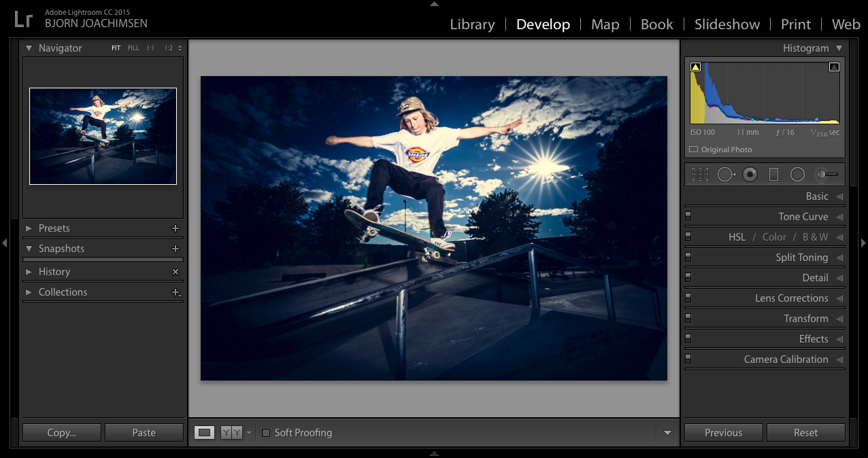The width and height of the screenshot is (868, 458).
Task: Select the Crop Overlay tool
Action: [x=700, y=175]
